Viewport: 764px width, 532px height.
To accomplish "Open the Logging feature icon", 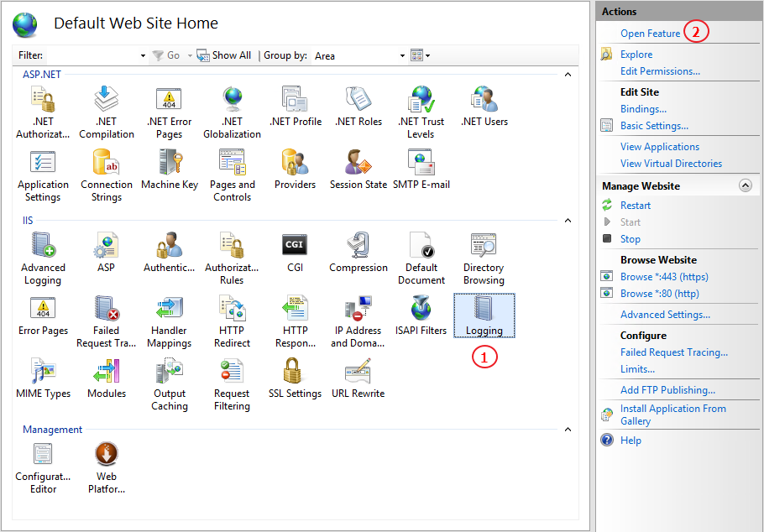I will click(x=484, y=314).
